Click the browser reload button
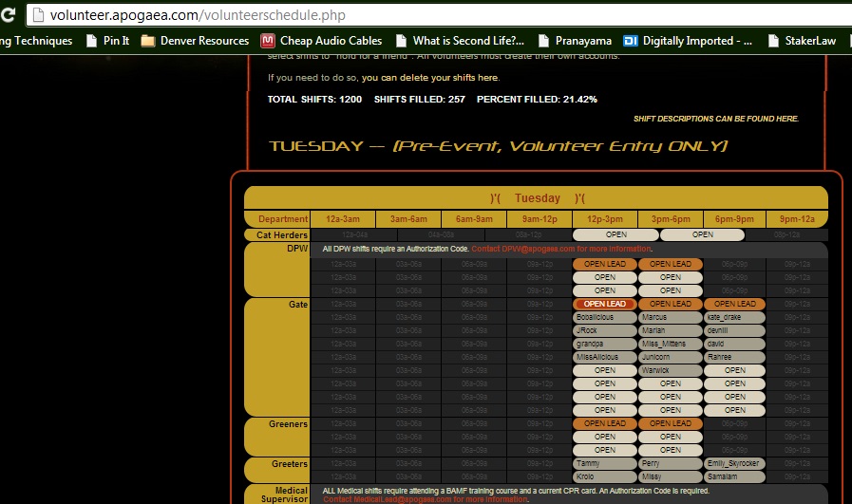Image resolution: width=852 pixels, height=504 pixels. [9, 15]
